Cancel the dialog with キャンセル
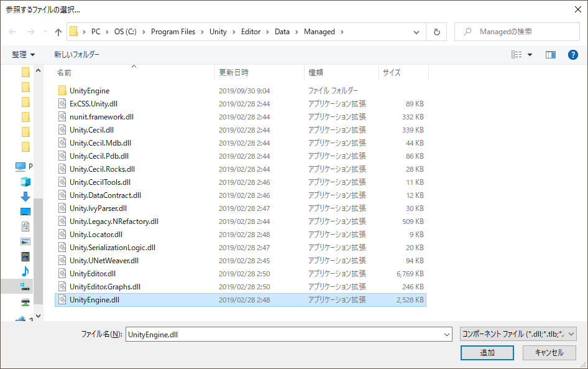Screen dimensions: 588x369 (549, 352)
